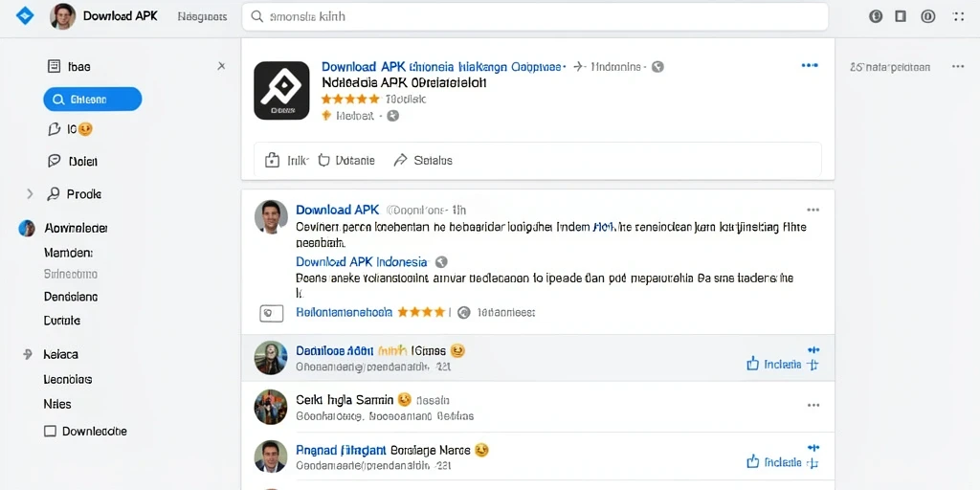Click the blue Ghiesen search button
This screenshot has width=980, height=490.
point(93,99)
